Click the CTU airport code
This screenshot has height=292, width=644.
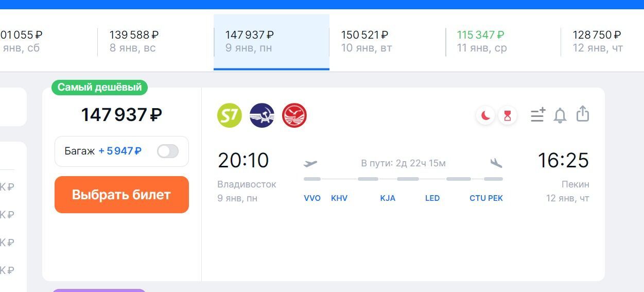[477, 198]
